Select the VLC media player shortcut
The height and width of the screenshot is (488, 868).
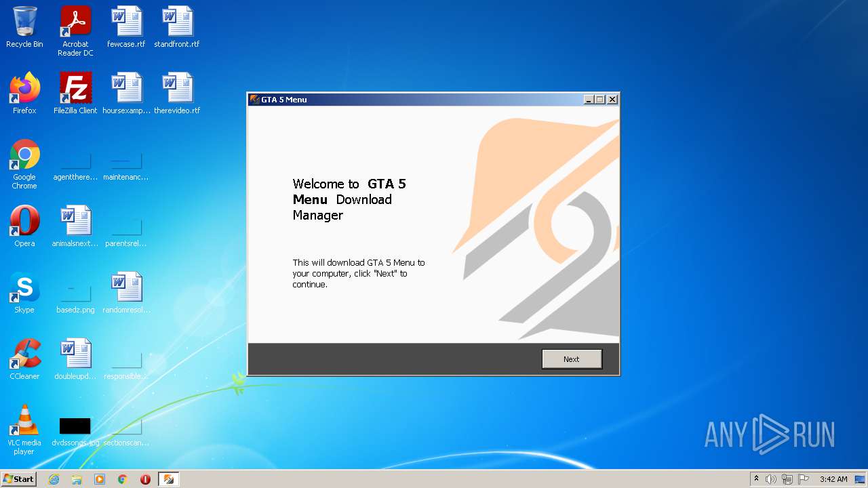click(x=24, y=430)
